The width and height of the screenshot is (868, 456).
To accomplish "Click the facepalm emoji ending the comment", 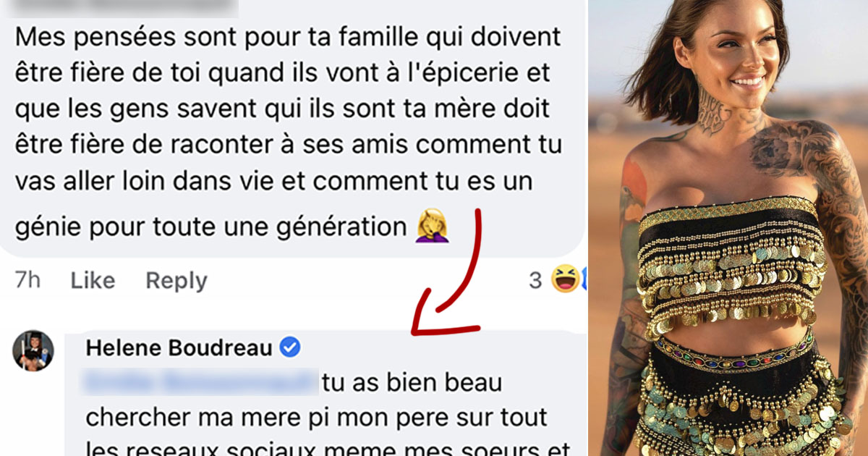I will (x=432, y=228).
